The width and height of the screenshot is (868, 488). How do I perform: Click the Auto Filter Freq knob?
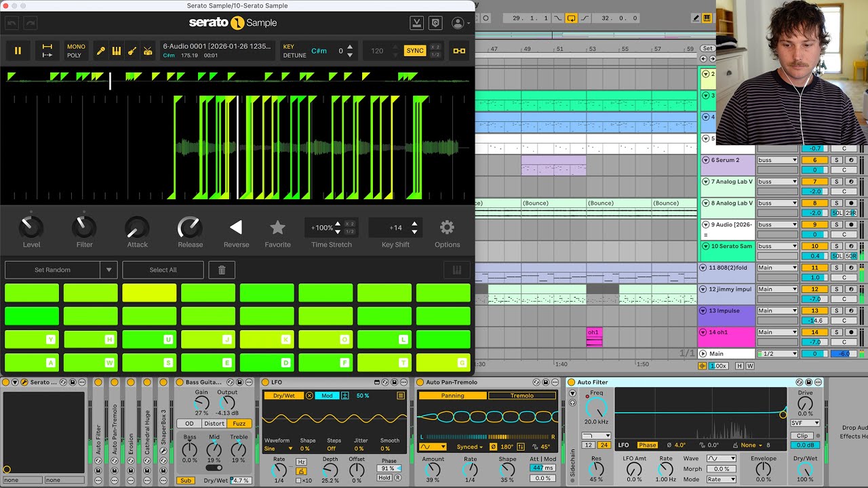596,408
